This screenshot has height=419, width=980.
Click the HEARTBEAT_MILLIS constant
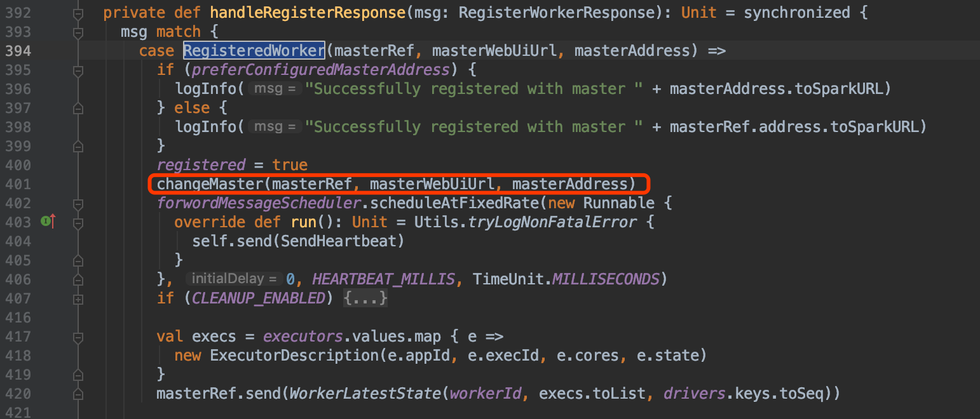pos(383,279)
